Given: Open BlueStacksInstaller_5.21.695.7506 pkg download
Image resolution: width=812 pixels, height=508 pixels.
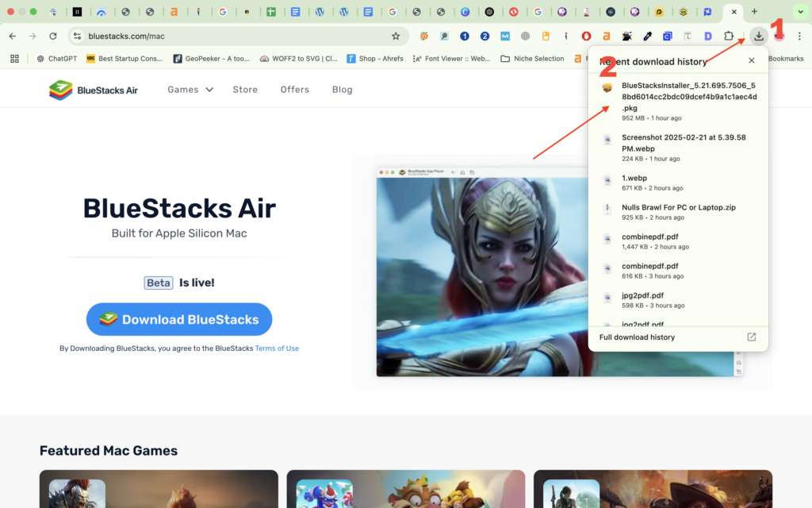Looking at the screenshot, I should 679,102.
